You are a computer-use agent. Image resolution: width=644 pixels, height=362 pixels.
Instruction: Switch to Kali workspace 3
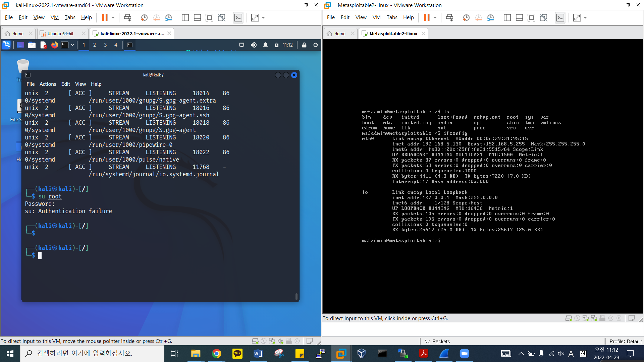tap(105, 45)
